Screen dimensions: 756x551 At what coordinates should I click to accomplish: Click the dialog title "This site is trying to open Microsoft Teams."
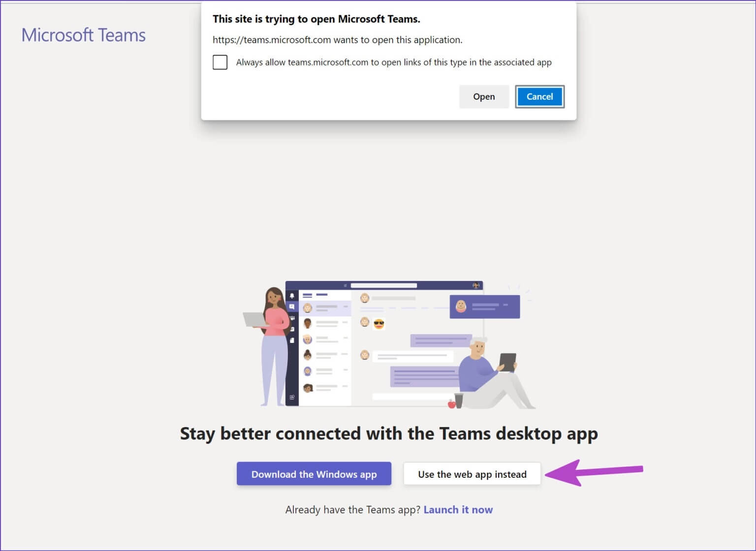[316, 19]
